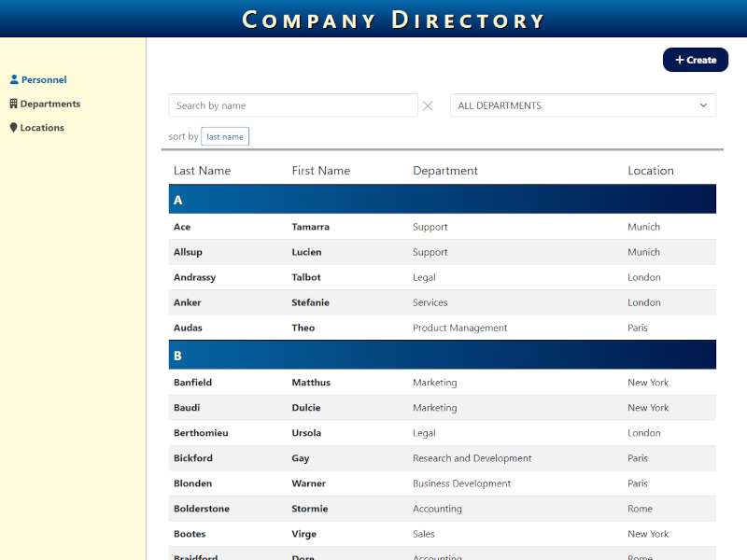Click the Personnel person icon in sidebar
The width and height of the screenshot is (747, 560).
pos(14,80)
